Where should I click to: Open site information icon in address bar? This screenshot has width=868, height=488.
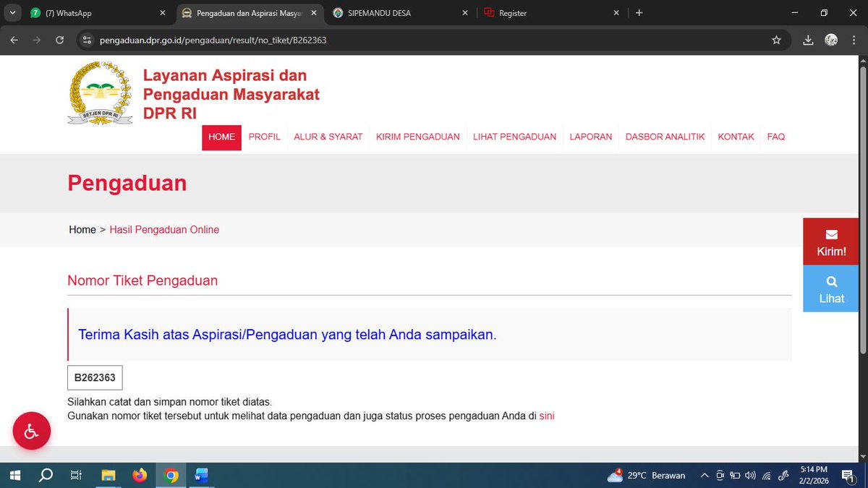point(88,40)
